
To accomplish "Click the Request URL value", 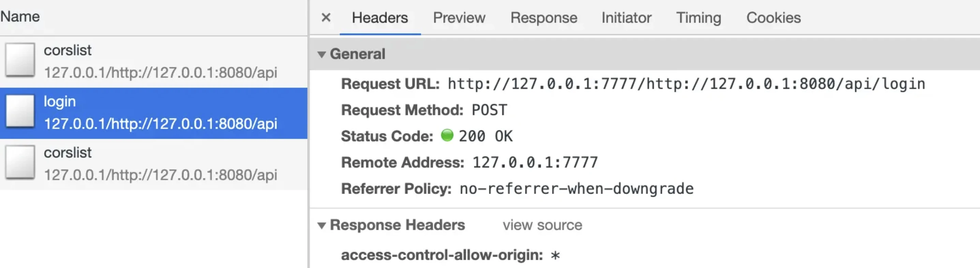I will [686, 84].
